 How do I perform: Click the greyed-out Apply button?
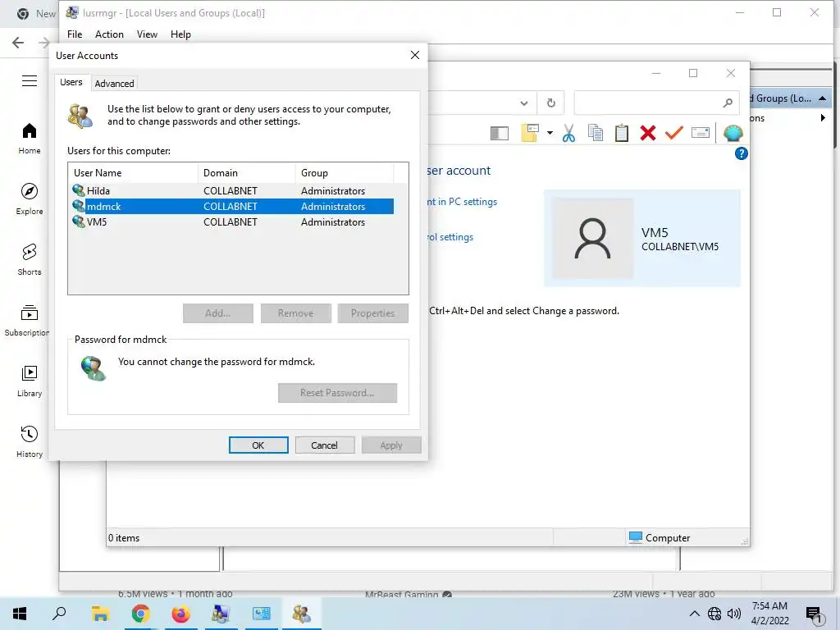click(x=391, y=445)
